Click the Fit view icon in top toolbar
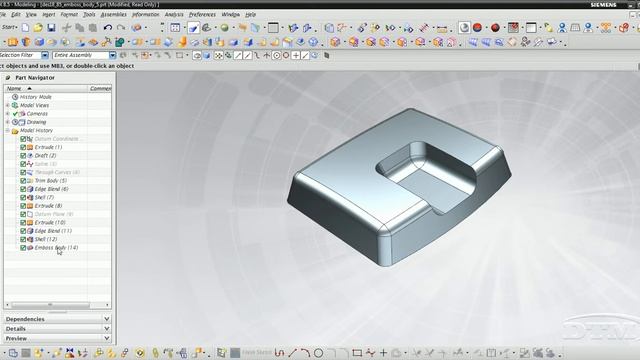 (x=175, y=28)
